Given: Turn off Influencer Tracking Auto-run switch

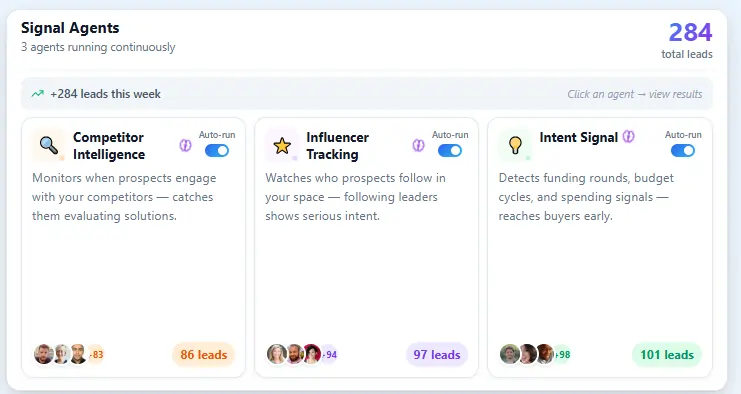Looking at the screenshot, I should [x=450, y=151].
